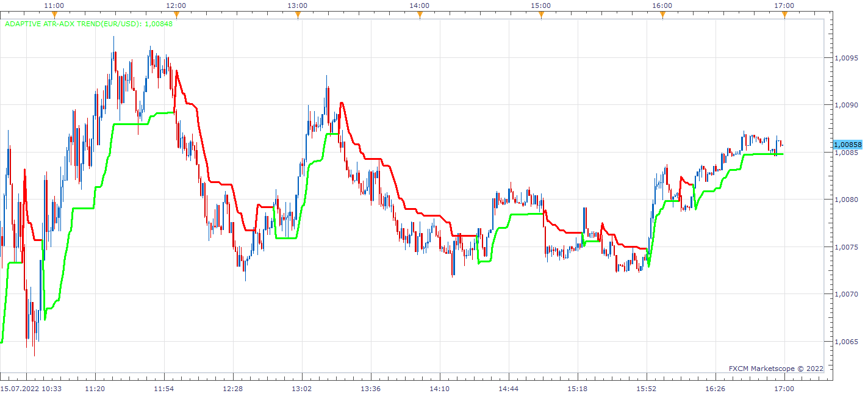Click the 1,0080 price axis label
The image size is (868, 396).
click(846, 200)
